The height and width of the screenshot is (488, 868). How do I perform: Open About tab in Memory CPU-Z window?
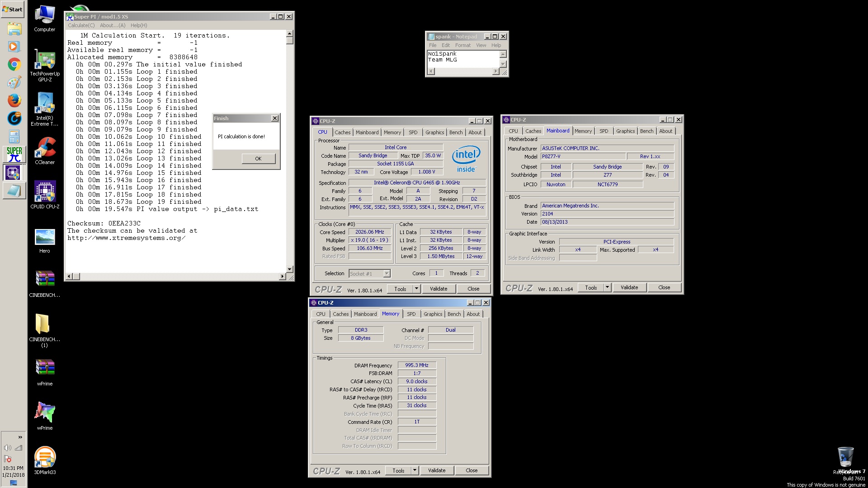(x=473, y=314)
